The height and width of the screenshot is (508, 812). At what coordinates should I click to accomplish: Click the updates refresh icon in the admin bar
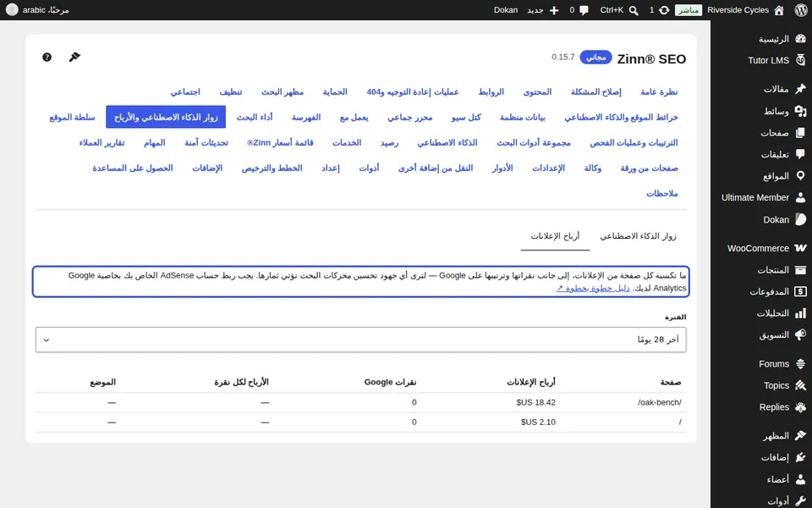(x=664, y=10)
